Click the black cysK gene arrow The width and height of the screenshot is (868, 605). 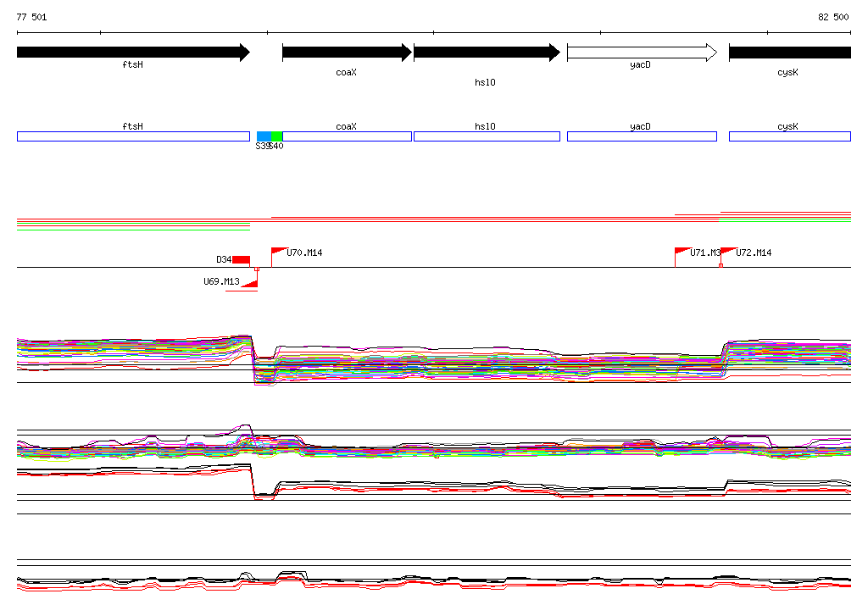[790, 53]
